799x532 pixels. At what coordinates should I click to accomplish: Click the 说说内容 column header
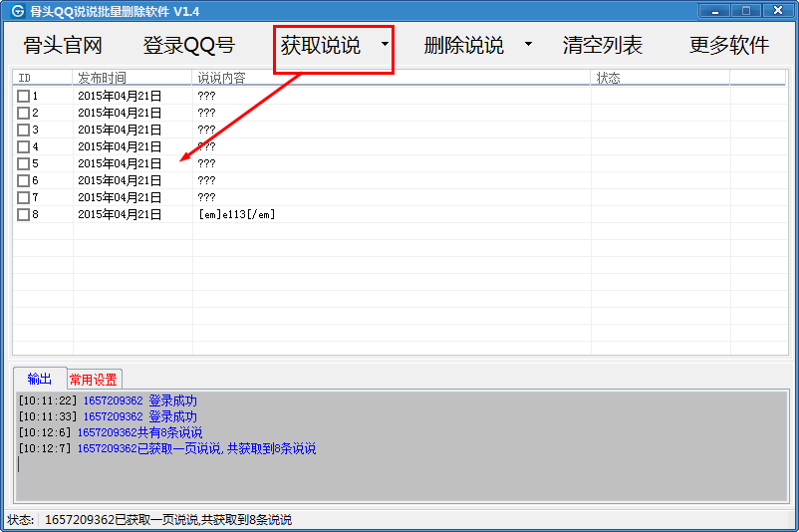tap(392, 78)
